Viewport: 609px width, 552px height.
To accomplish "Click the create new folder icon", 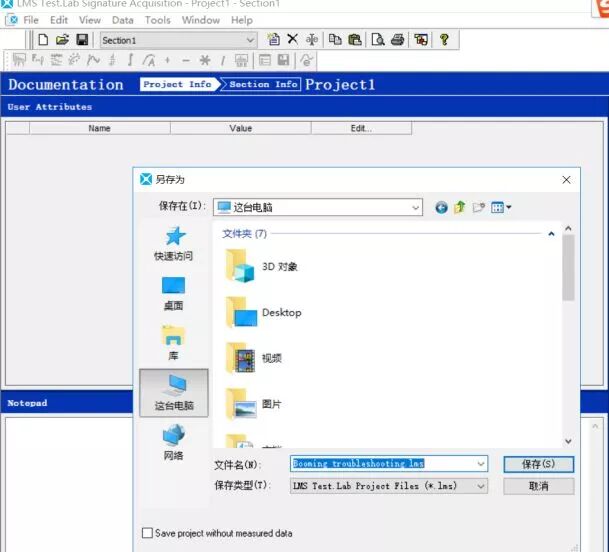I will (x=479, y=207).
